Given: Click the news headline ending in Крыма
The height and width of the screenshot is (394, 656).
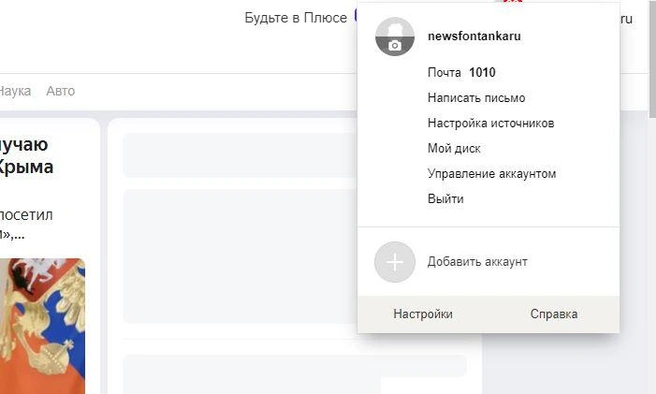Looking at the screenshot, I should 26,156.
